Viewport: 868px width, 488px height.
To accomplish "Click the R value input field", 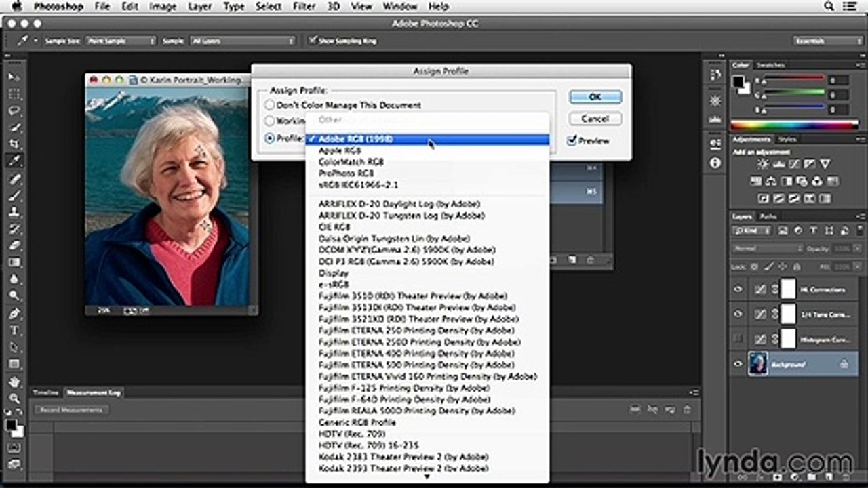I will pyautogui.click(x=838, y=80).
